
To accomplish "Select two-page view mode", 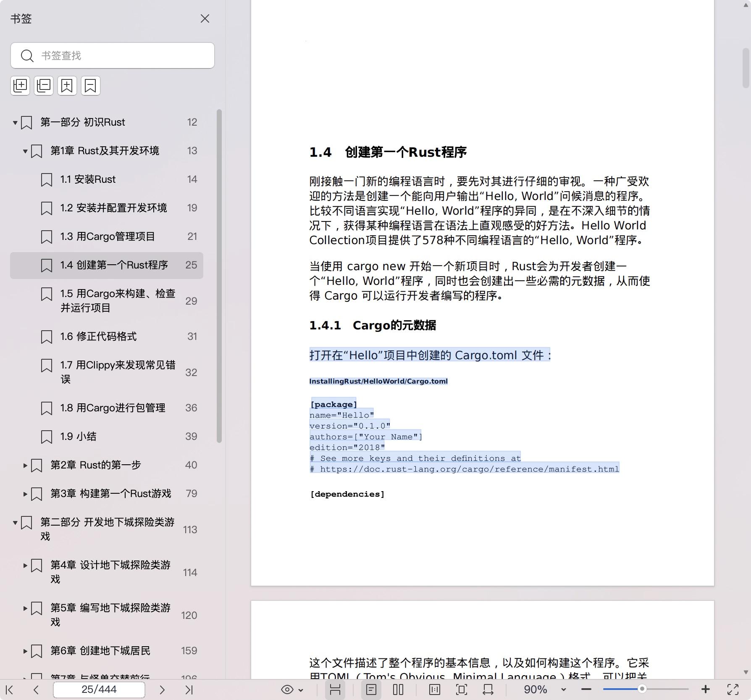I will click(398, 689).
